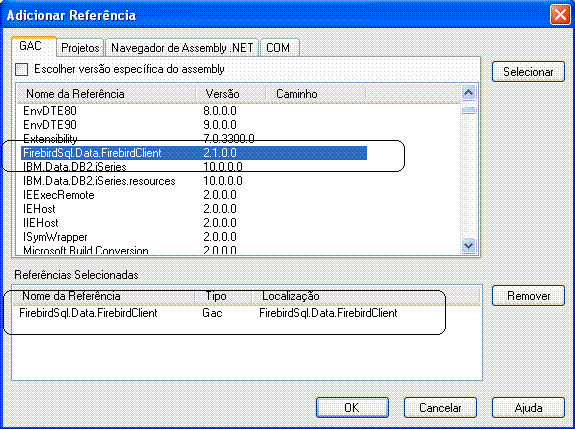The height and width of the screenshot is (429, 575).
Task: Open Navegador de Assembly .NET tab
Action: click(x=182, y=48)
